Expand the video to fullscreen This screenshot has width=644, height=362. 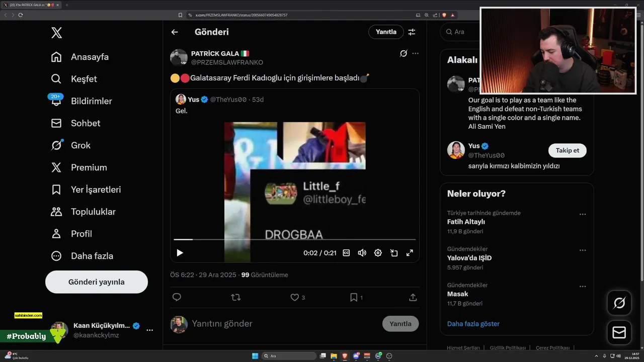click(x=410, y=253)
